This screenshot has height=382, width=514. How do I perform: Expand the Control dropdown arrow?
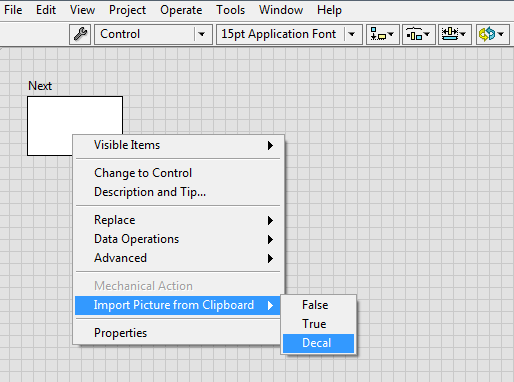[x=202, y=34]
